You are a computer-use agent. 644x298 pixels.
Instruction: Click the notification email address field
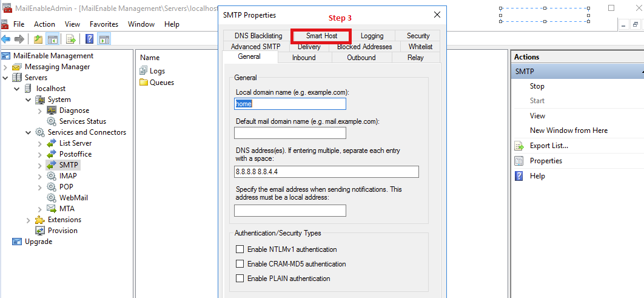[x=290, y=211]
